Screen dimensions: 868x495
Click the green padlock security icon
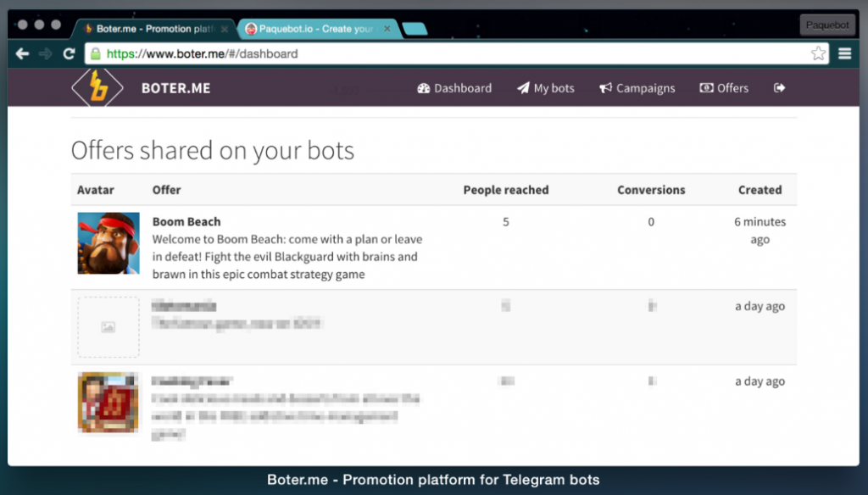pos(95,53)
